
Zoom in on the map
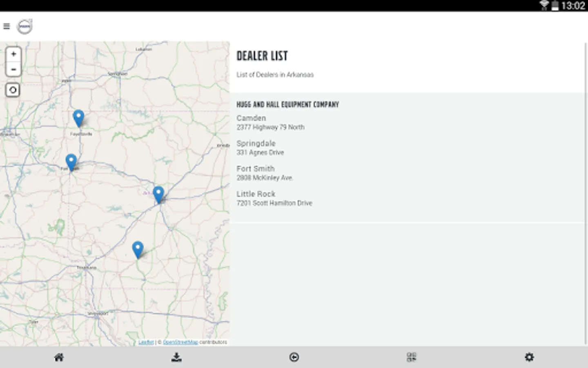[13, 54]
